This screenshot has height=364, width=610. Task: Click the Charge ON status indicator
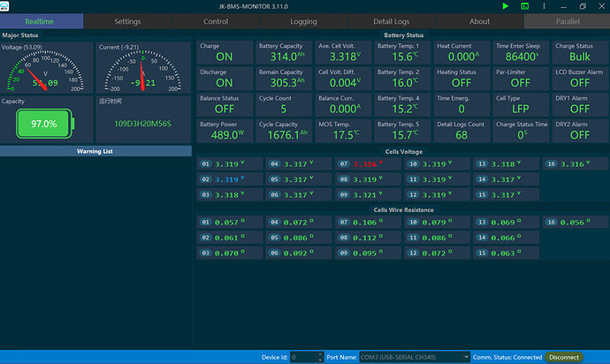tap(225, 57)
